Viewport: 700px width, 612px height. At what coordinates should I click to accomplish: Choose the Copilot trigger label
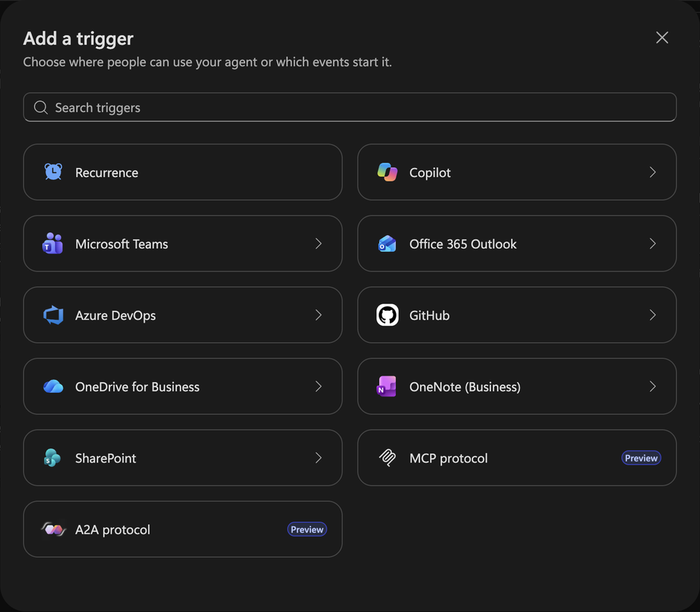[x=430, y=173]
